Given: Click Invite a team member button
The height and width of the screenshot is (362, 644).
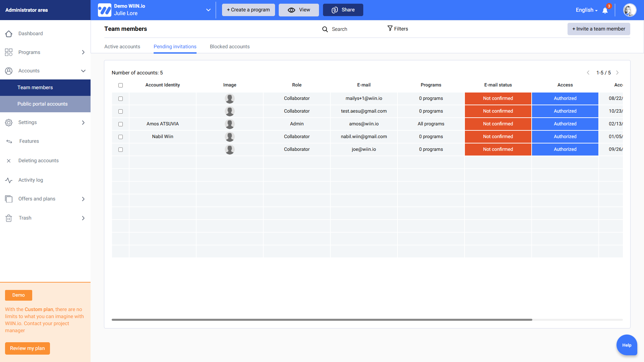Looking at the screenshot, I should pyautogui.click(x=598, y=29).
